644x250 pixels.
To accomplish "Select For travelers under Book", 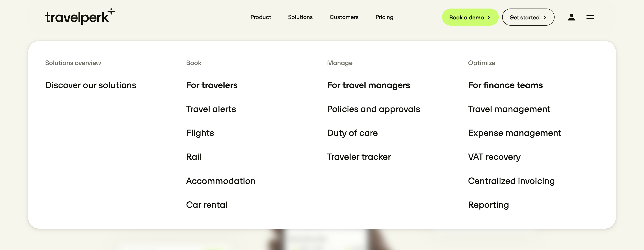I will [x=211, y=85].
